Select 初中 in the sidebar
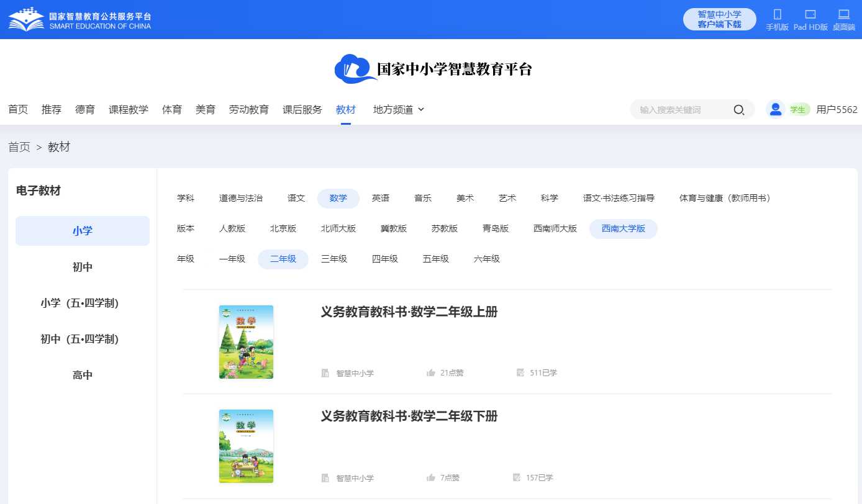 [83, 267]
